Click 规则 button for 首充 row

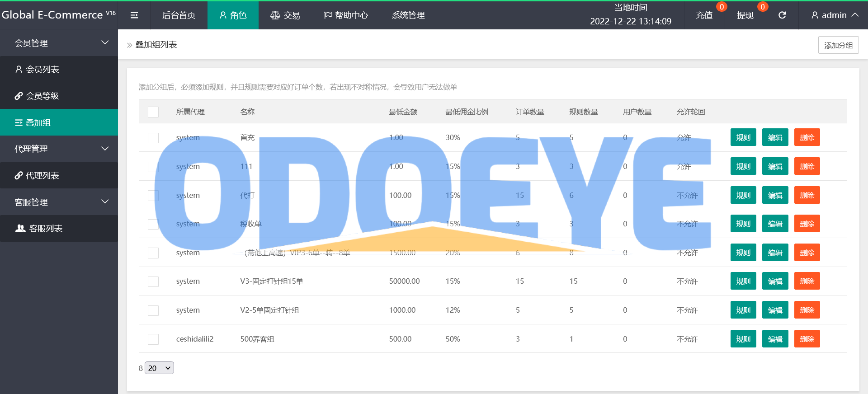(743, 137)
